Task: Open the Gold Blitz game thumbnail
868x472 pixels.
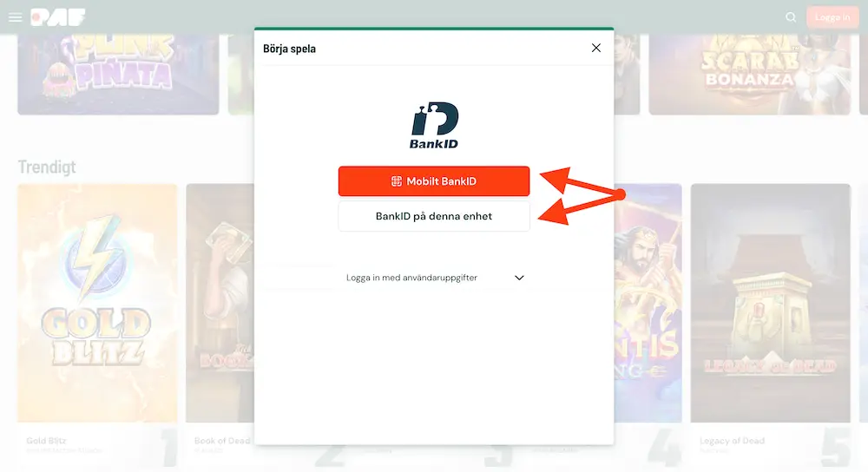Action: point(97,303)
